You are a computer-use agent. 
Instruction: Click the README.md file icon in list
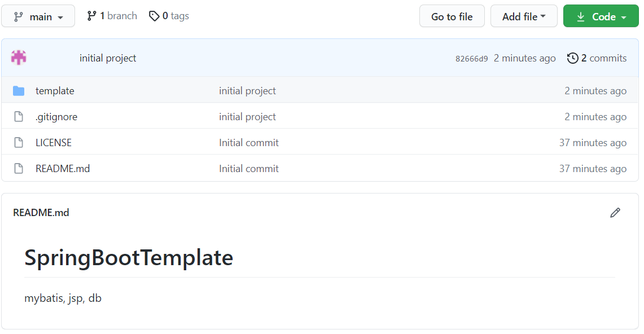point(19,168)
